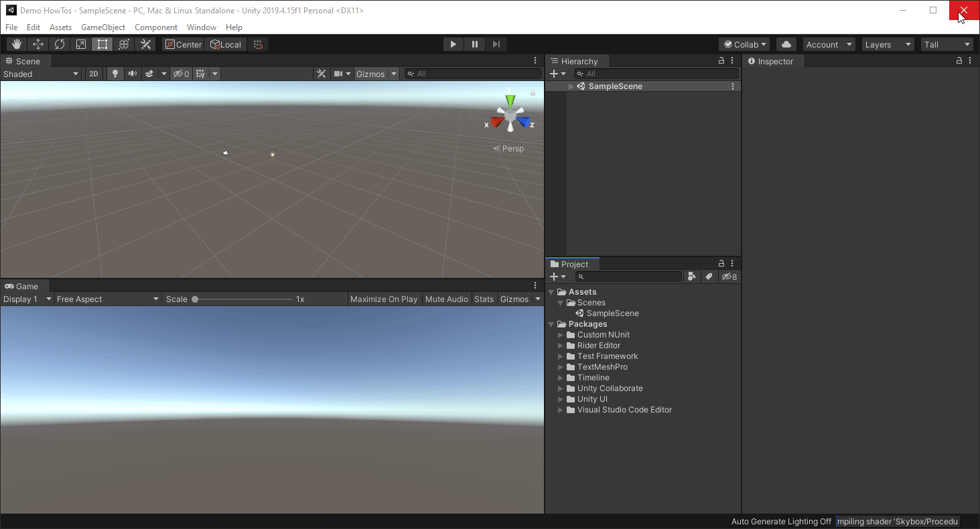Open the Shaded draw mode dropdown

41,74
